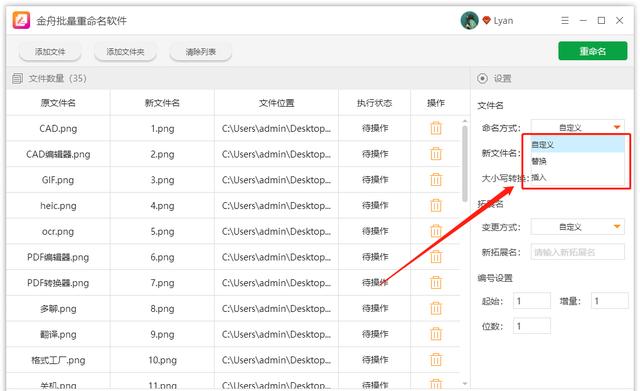
Task: Remove 格式工厂.png using trash icon
Action: click(x=436, y=360)
